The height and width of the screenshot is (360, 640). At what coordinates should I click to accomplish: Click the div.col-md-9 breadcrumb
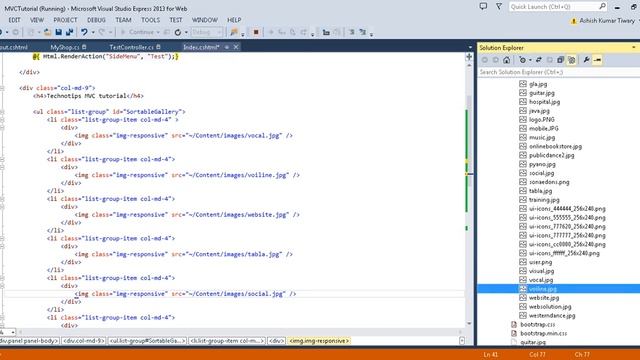[x=84, y=341]
